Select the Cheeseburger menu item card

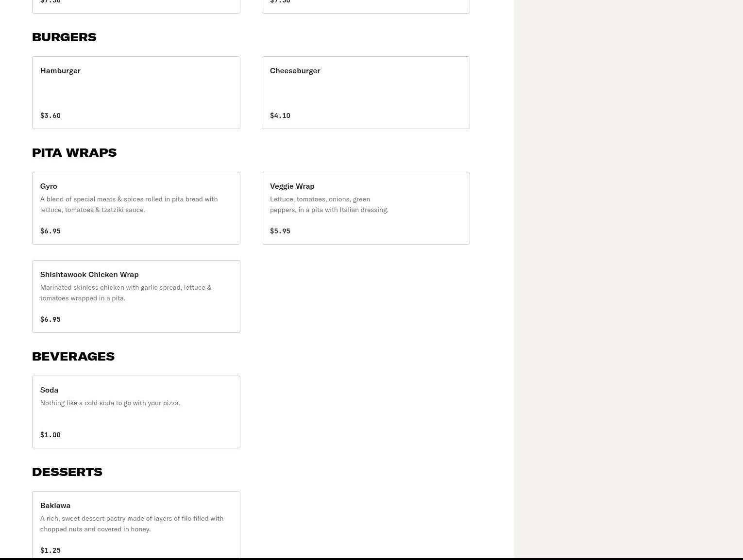coord(366,93)
